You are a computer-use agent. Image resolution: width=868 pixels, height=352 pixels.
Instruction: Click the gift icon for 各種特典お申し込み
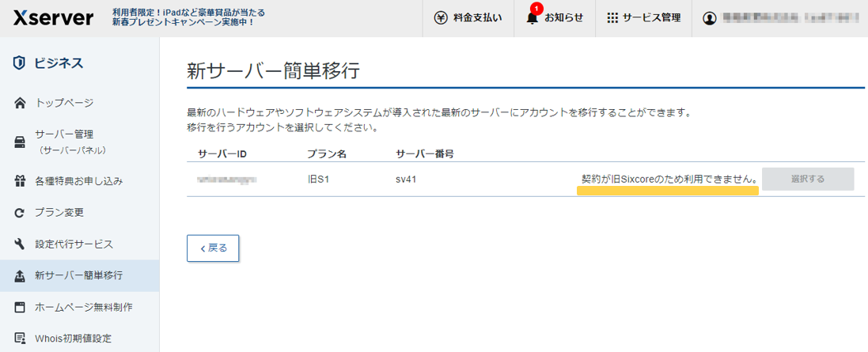20,181
